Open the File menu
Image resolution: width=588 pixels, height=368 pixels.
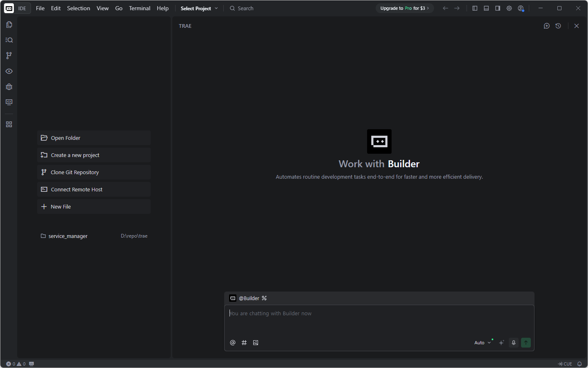click(x=40, y=8)
